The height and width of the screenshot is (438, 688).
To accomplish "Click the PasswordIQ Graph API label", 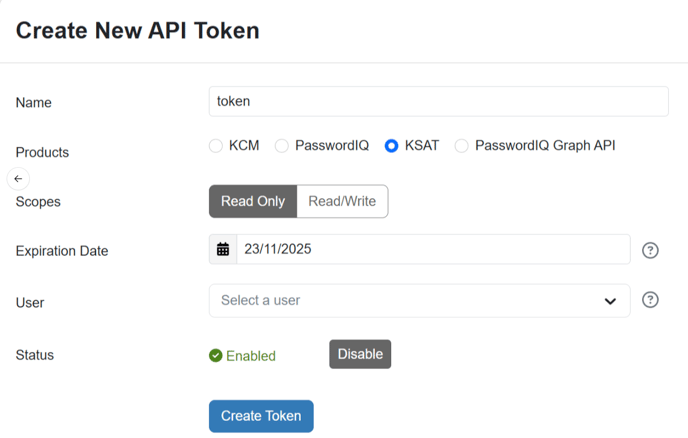I will point(545,145).
